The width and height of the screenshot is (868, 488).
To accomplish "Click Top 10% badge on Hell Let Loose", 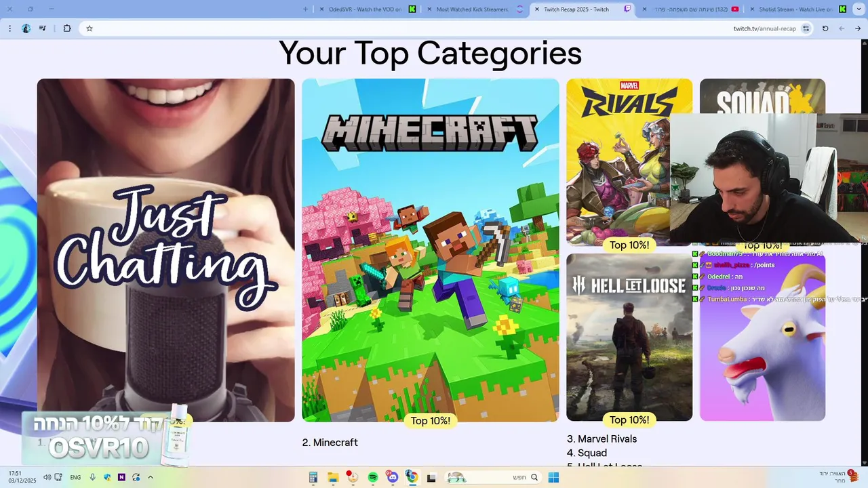I will tap(629, 420).
